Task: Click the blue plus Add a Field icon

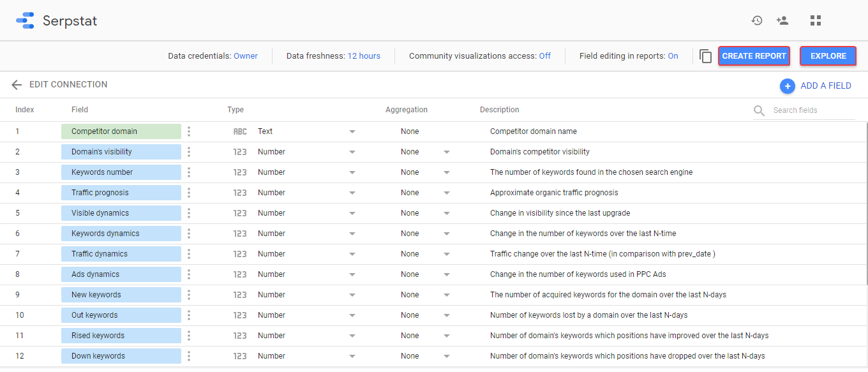Action: tap(788, 86)
